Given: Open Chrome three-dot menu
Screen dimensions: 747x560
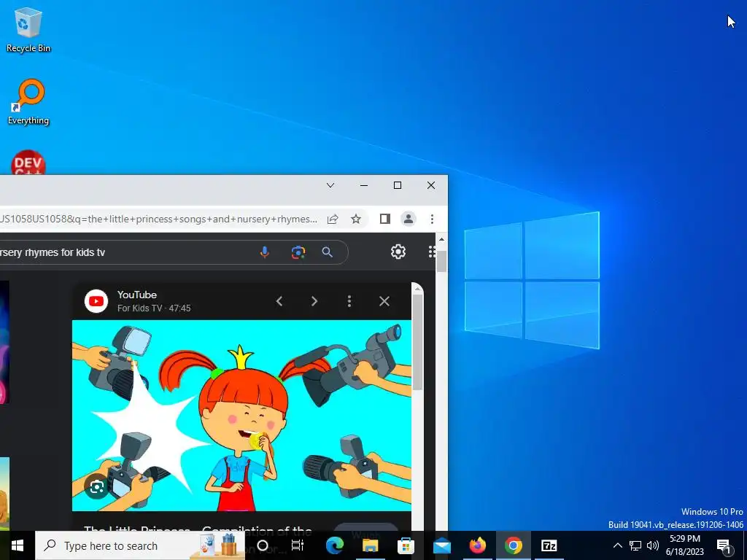Looking at the screenshot, I should (432, 219).
